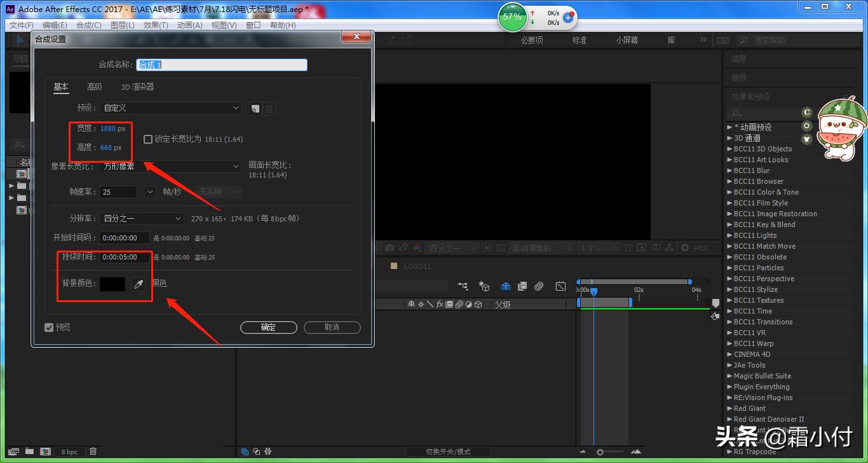Expand the BCC11 Blur effects category
This screenshot has height=463, width=868.
(729, 170)
